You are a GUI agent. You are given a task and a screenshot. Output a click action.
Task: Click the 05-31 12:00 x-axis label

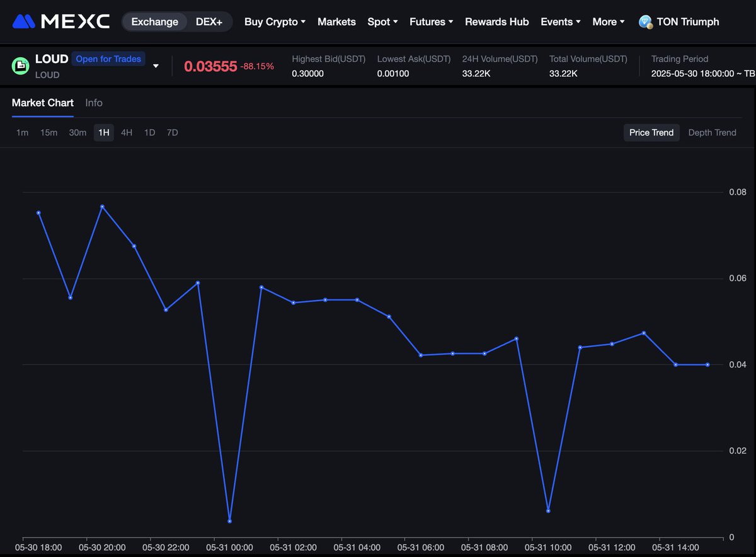coord(611,548)
